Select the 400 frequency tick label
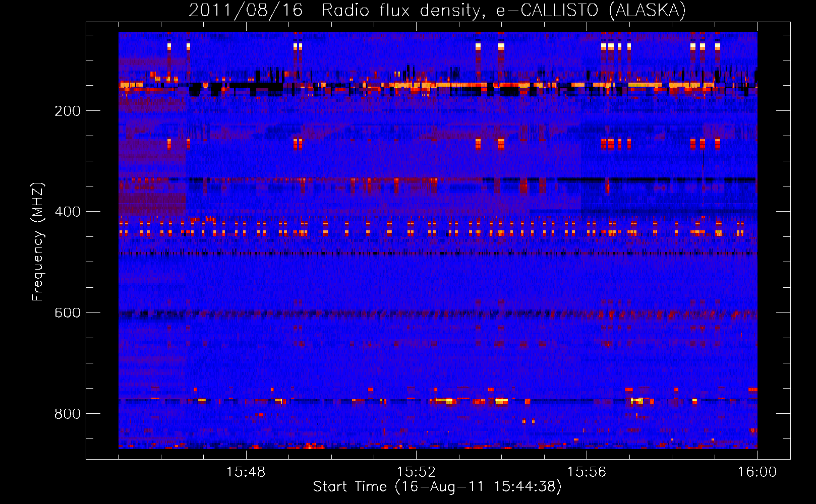 (x=68, y=212)
